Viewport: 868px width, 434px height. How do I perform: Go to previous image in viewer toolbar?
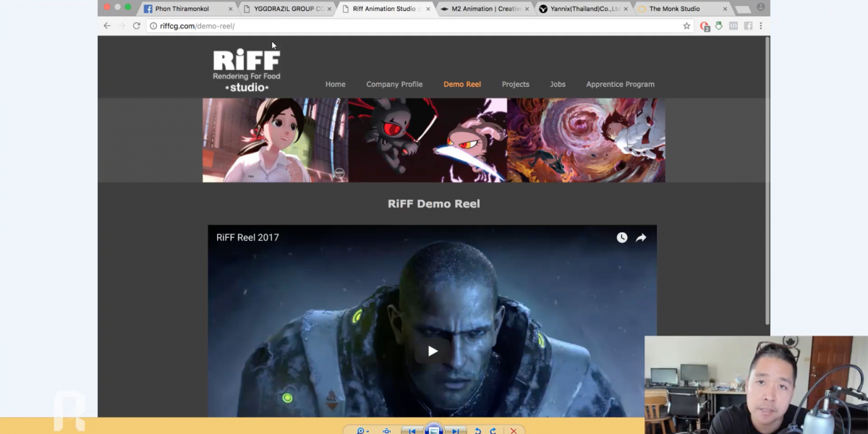coord(412,431)
